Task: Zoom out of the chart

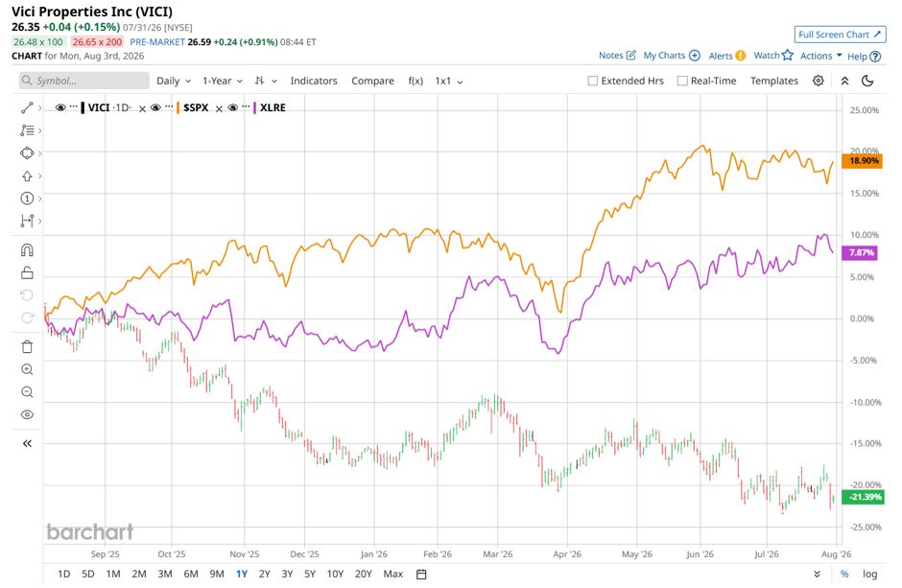Action: point(27,392)
